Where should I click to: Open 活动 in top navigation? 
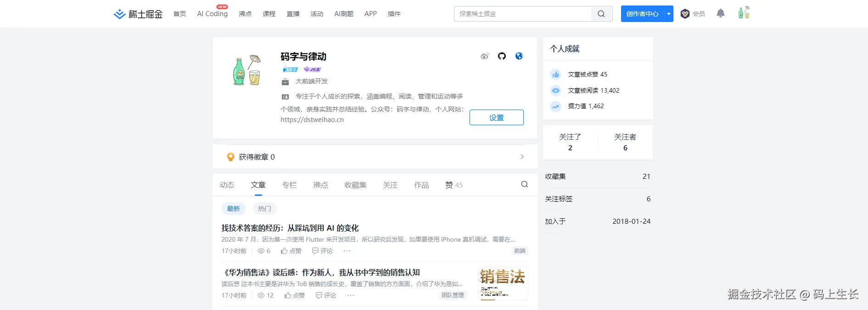317,14
